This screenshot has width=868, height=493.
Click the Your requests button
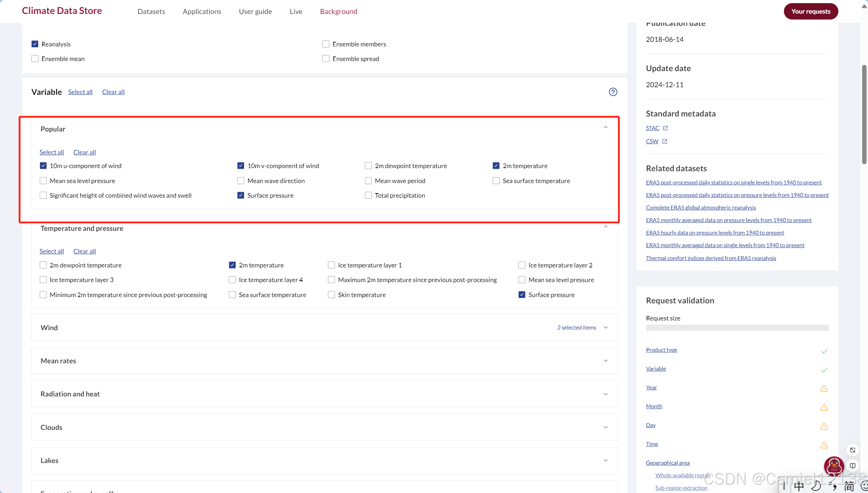[x=810, y=12]
